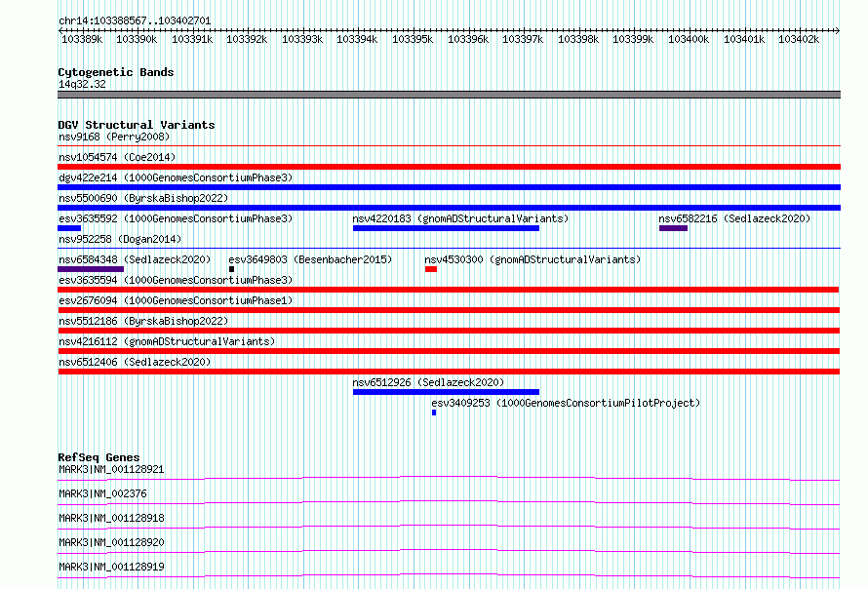Click the 103389k ruler tick label
Screen dimensions: 868x589
[x=82, y=39]
